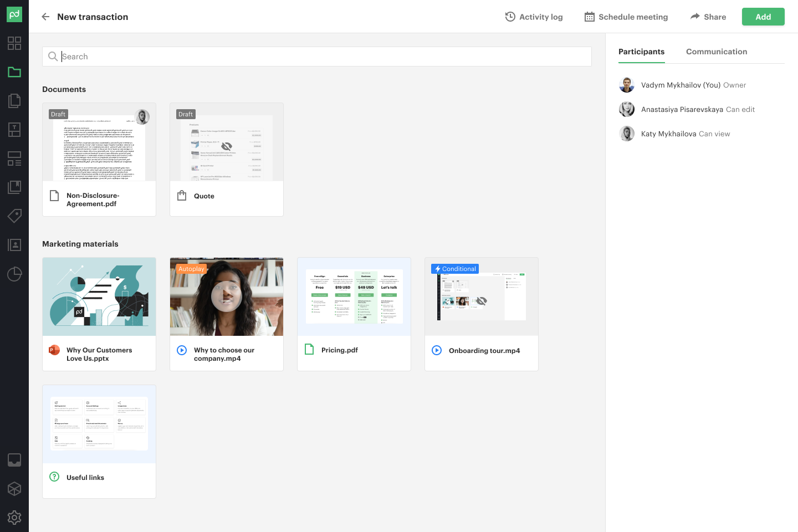Click Schedule meeting
Viewport: 798px width, 532px height.
626,17
